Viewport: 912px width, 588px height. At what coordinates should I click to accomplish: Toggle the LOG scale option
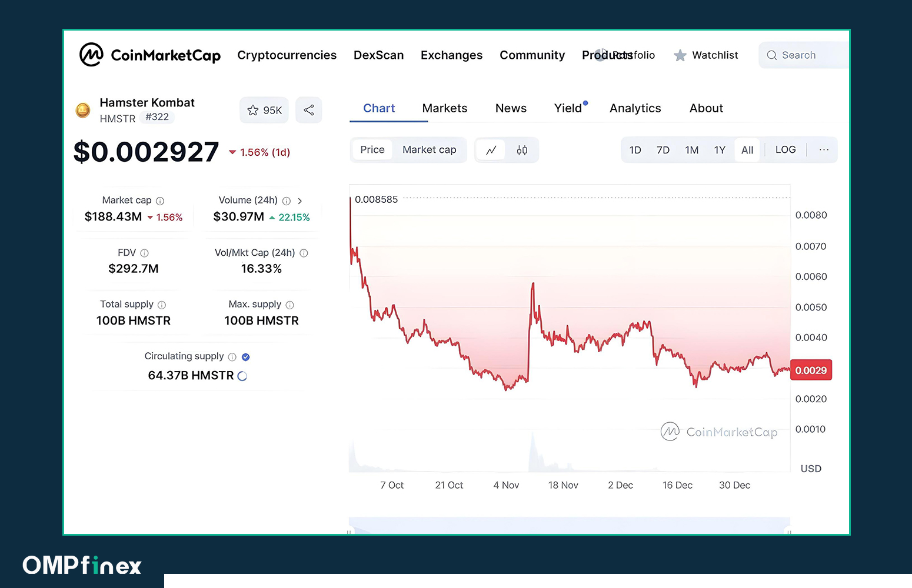785,150
